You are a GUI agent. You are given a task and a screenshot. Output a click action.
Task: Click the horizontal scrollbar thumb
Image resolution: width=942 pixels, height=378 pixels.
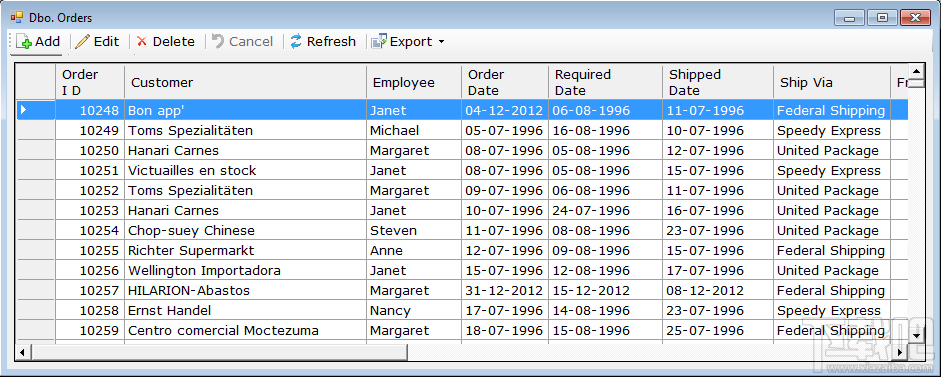point(219,352)
